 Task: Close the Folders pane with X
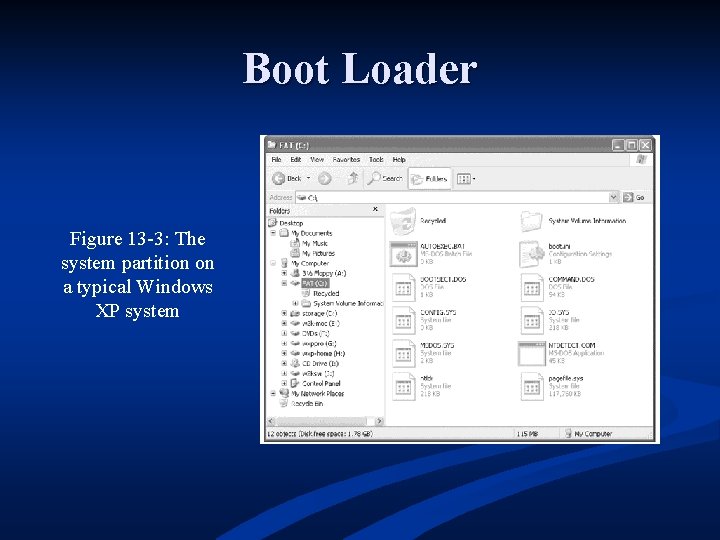pyautogui.click(x=375, y=209)
